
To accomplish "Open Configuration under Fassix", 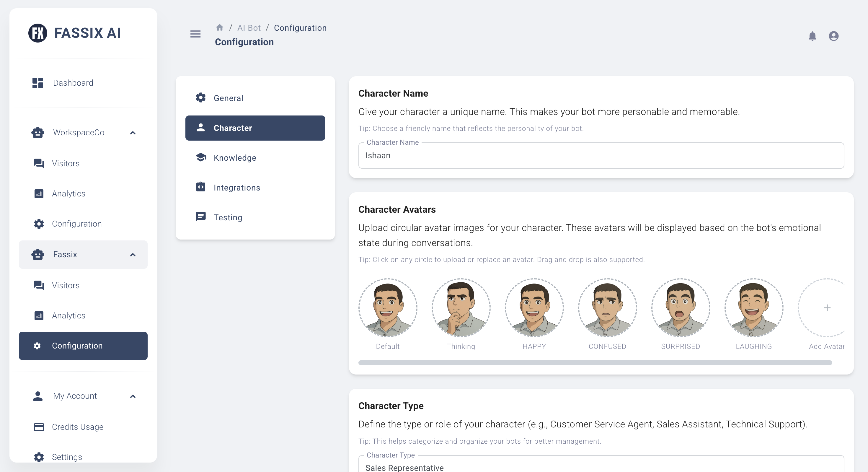I will pos(77,346).
